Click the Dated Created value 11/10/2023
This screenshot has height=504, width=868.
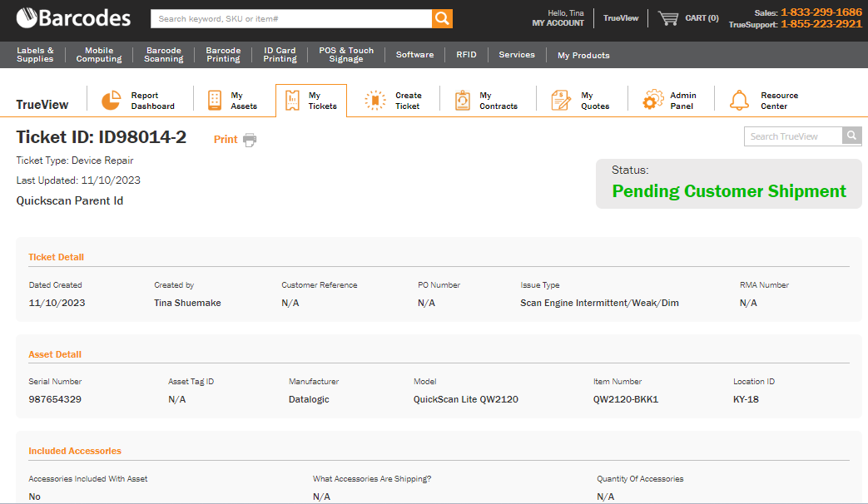(57, 304)
